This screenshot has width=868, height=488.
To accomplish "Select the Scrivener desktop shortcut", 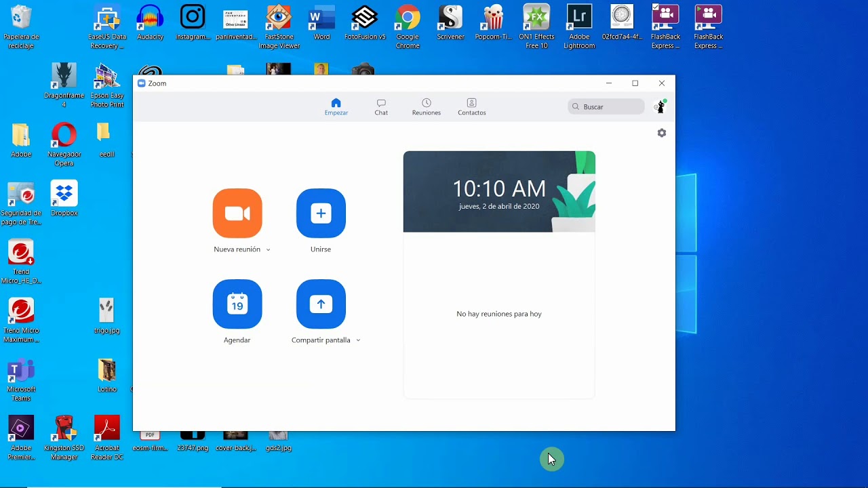I will click(x=450, y=23).
